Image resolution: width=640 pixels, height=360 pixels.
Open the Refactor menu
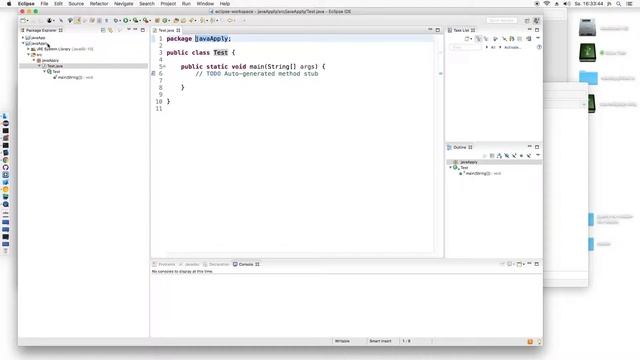99,4
